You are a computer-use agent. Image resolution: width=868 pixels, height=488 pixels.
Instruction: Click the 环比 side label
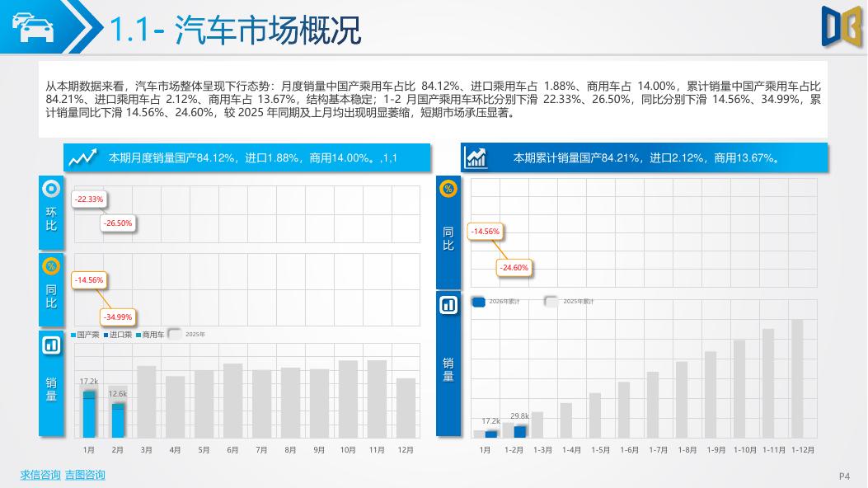click(x=51, y=219)
